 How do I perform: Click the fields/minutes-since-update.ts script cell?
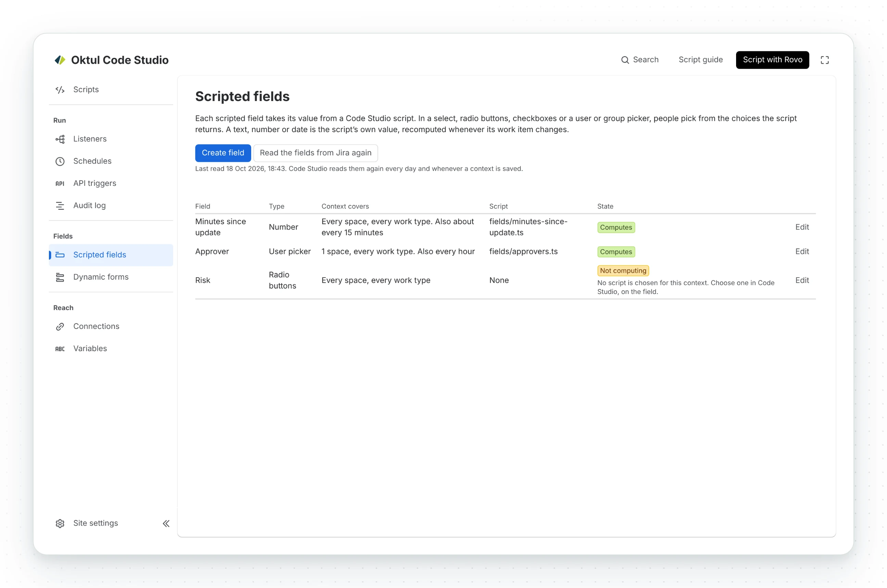tap(528, 227)
